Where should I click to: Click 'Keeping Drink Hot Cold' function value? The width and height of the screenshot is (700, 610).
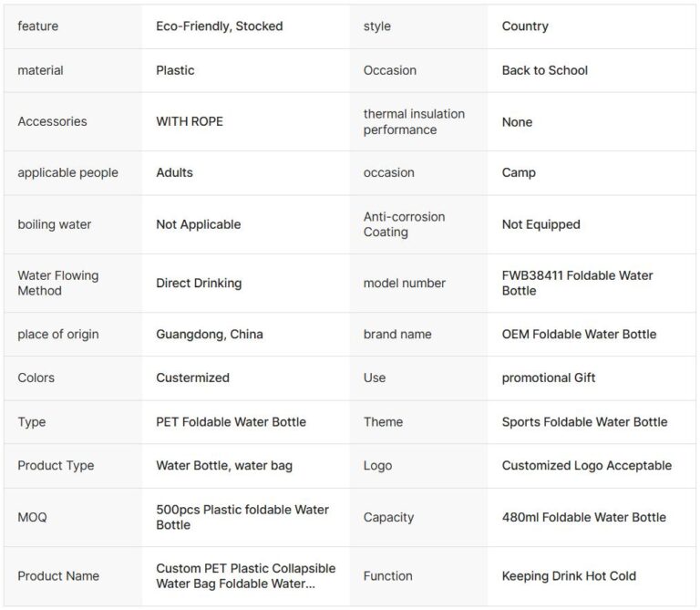point(569,575)
